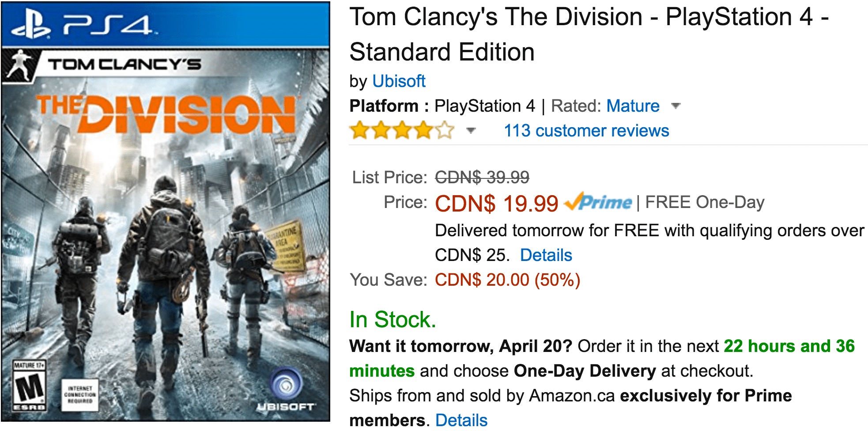Click The Division game cover thumbnail
Viewport: 868px width, 431px height.
(166, 212)
